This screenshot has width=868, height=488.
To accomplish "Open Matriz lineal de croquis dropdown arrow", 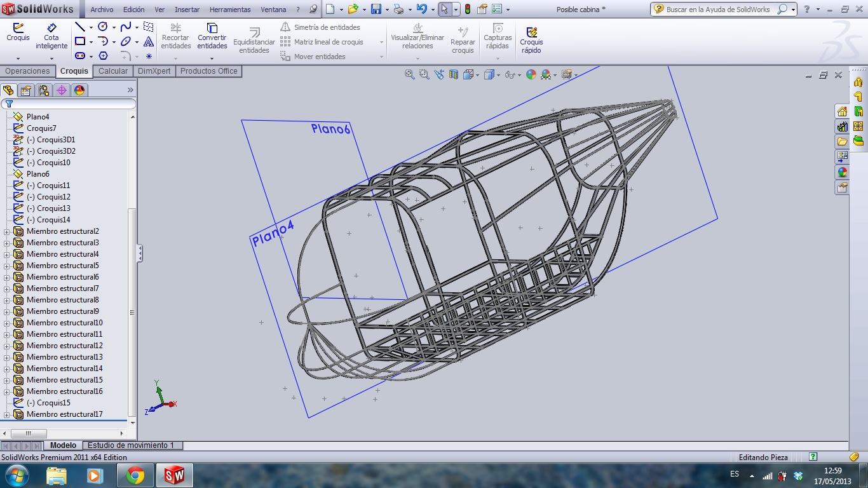I will (381, 42).
